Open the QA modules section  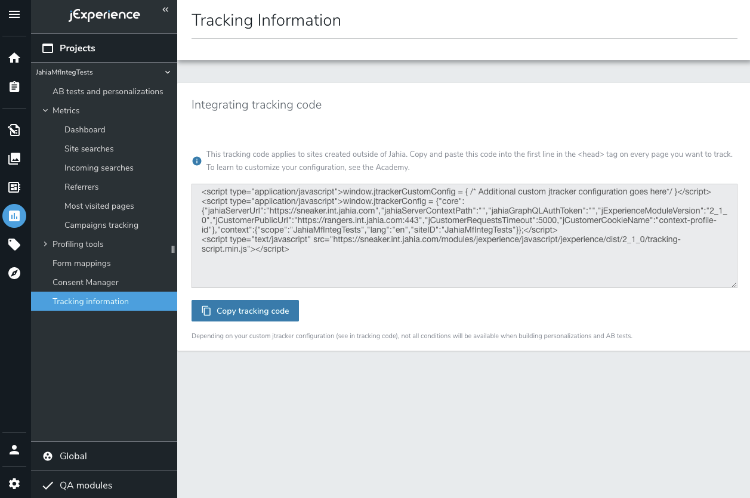pyautogui.click(x=104, y=485)
